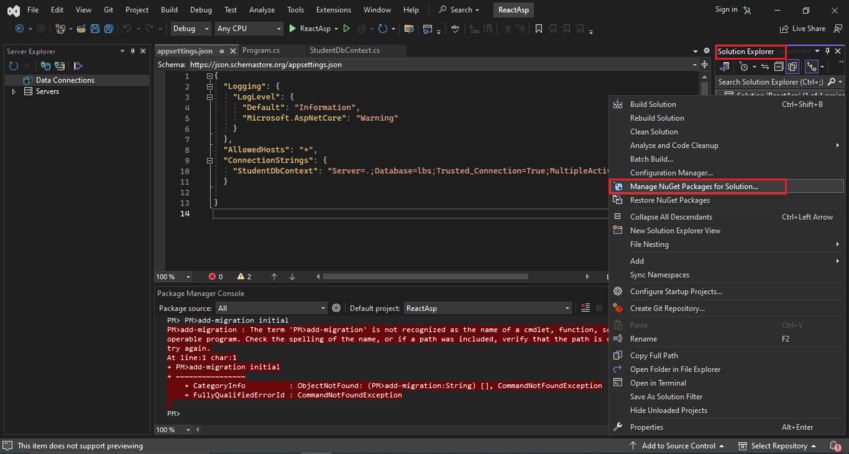The width and height of the screenshot is (849, 454).
Task: Open the Debug configuration dropdown
Action: coord(189,29)
